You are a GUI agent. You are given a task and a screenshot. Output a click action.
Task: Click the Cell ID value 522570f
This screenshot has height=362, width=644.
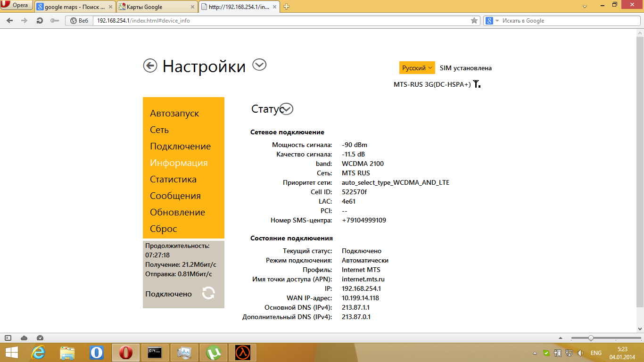355,192
